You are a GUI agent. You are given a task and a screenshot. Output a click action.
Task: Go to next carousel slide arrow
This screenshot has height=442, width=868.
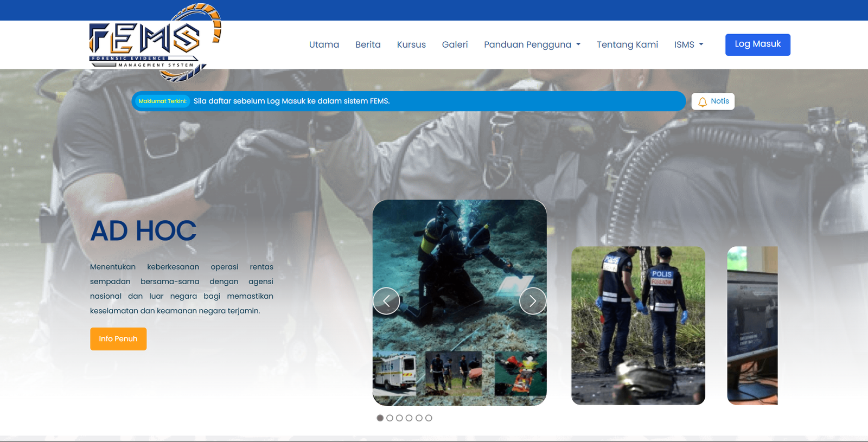(x=533, y=301)
